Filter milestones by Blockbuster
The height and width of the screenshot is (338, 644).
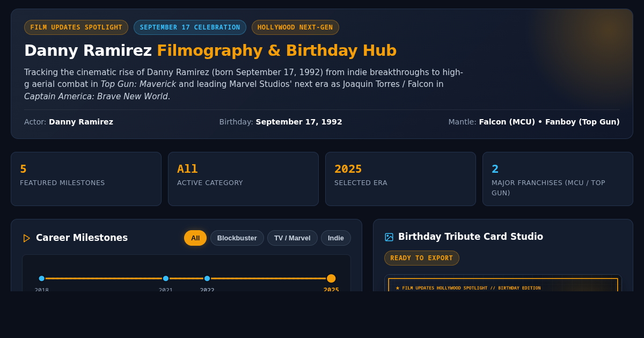tap(237, 238)
